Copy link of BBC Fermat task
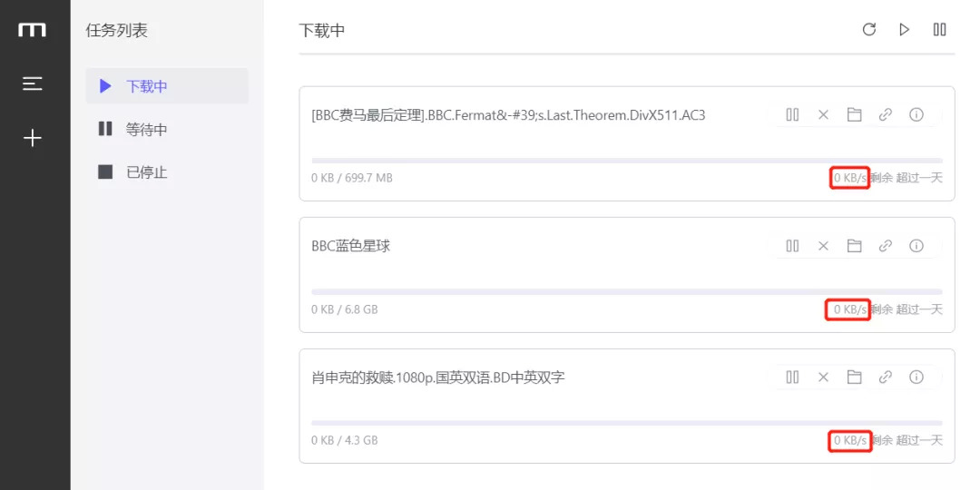Viewport: 980px width, 490px height. pos(886,114)
